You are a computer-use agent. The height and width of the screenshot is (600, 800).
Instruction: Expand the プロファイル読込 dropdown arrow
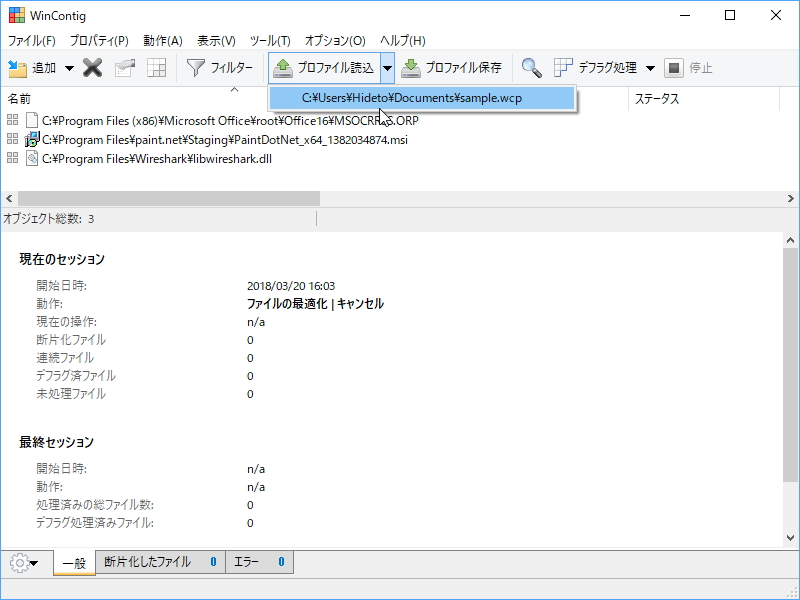(x=386, y=69)
